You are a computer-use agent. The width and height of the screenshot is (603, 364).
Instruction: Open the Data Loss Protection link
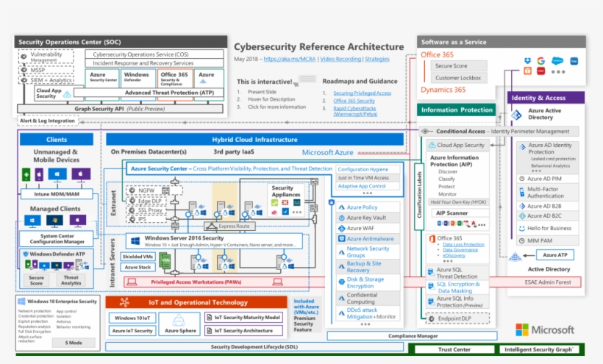(463, 244)
